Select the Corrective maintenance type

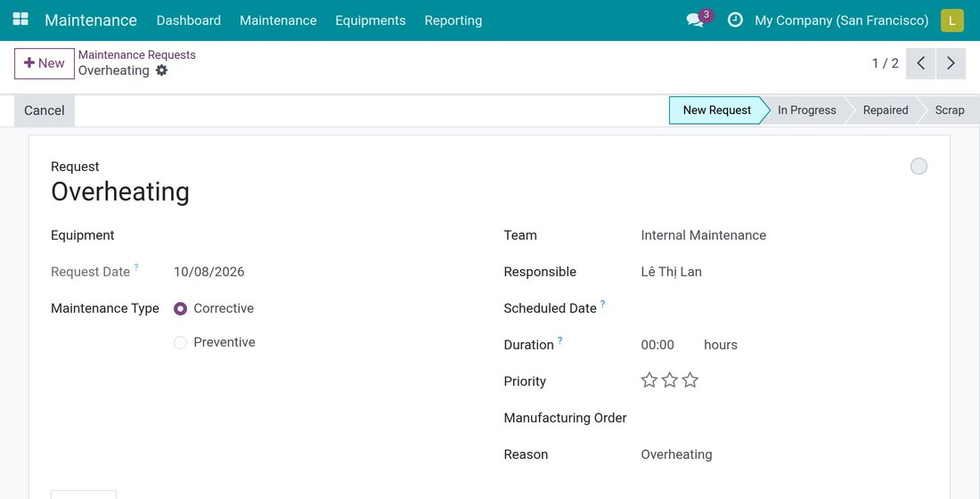pos(181,309)
